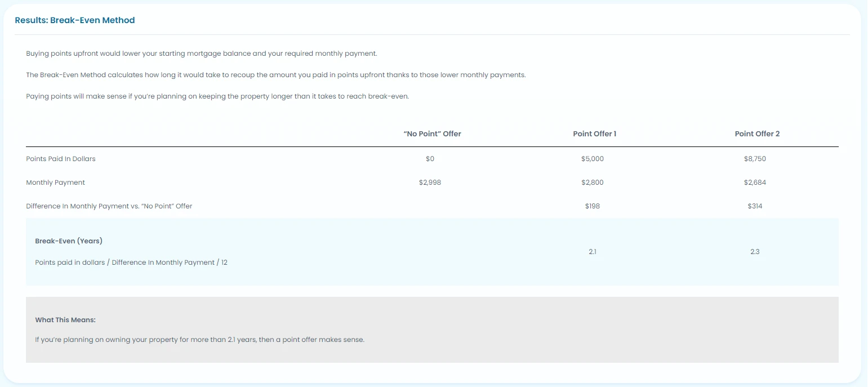868x387 pixels.
Task: Click the Results: Break-Even Method heading
Action: (x=75, y=20)
